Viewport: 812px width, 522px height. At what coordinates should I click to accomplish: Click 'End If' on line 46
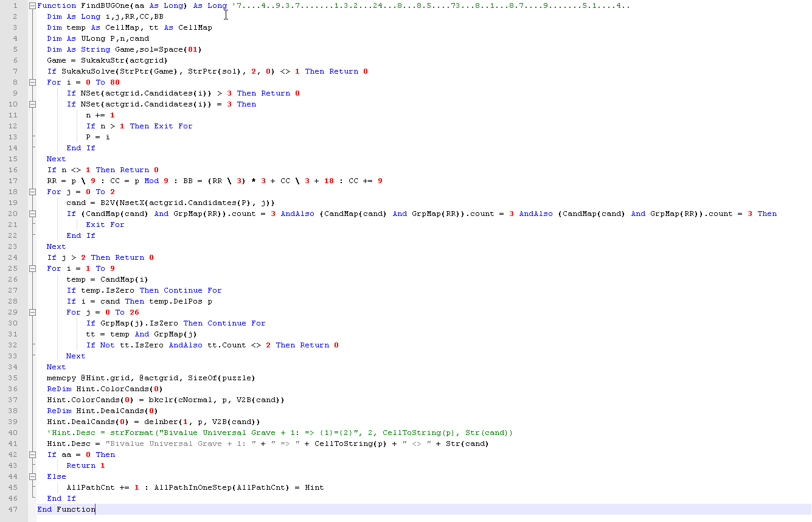(x=61, y=498)
